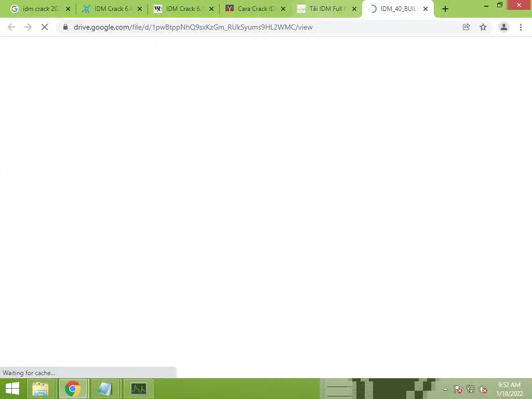This screenshot has width=532, height=399.
Task: Open the 9:52 AM clock and date
Action: 509,389
